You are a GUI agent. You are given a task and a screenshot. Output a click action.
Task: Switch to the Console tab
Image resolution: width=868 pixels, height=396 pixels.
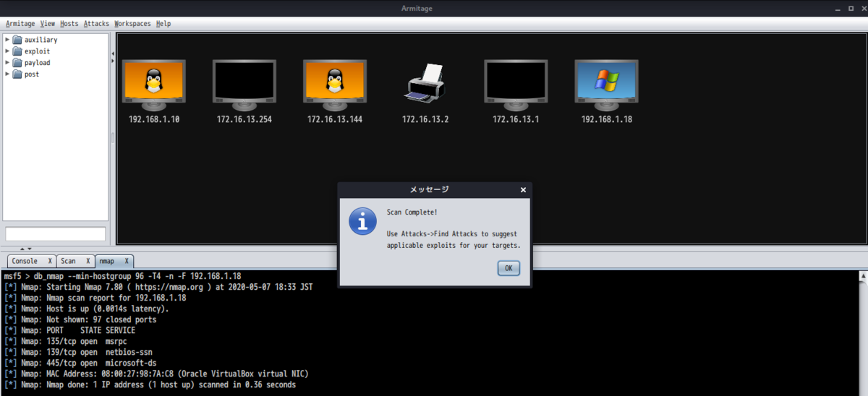click(30, 261)
